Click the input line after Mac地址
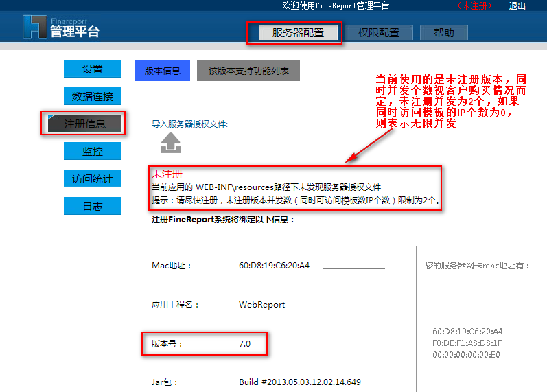Image resolution: width=547 pixels, height=392 pixels. pos(354,266)
